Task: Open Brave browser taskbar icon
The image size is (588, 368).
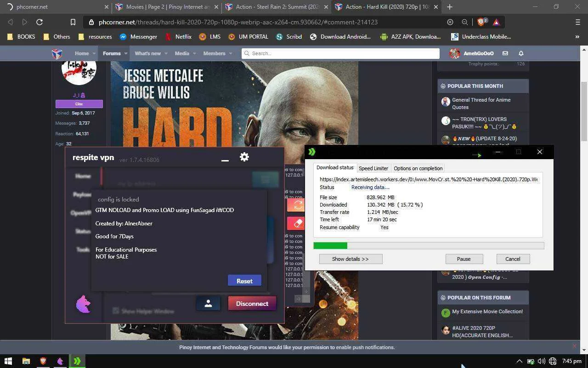Action: point(43,361)
